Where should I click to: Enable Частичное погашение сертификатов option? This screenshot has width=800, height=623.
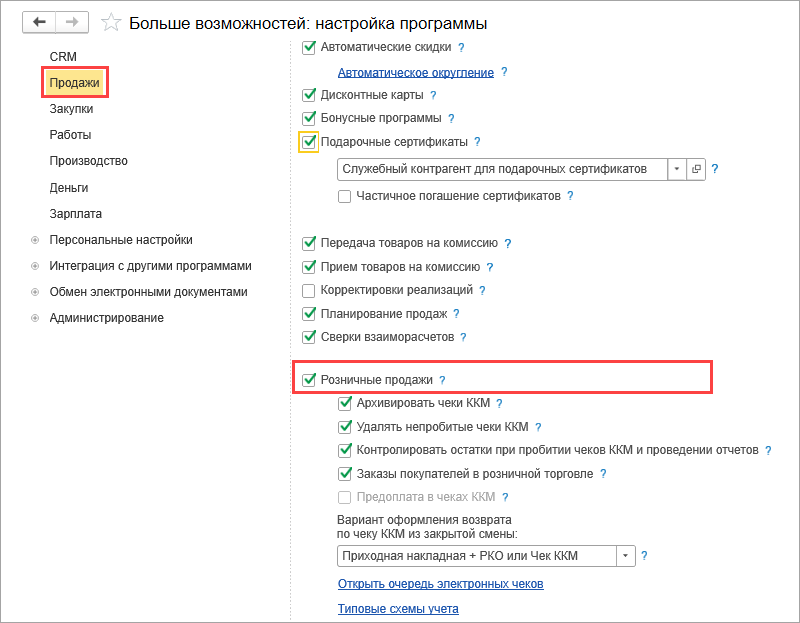click(345, 197)
